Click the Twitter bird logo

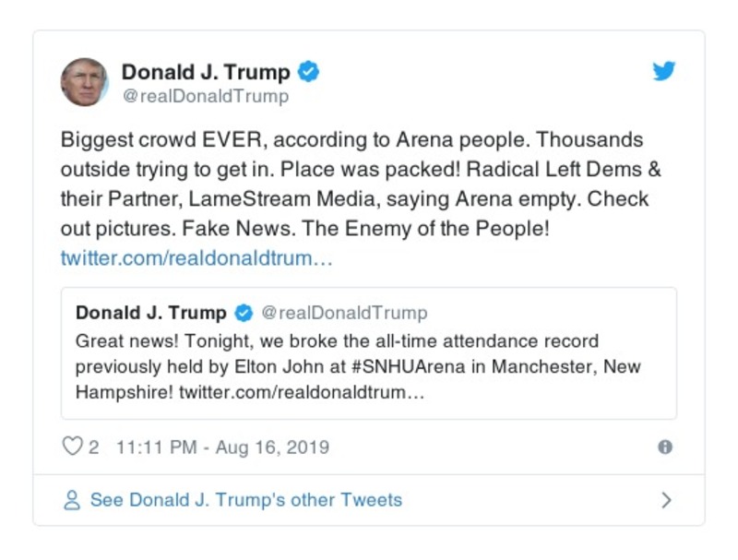click(x=664, y=69)
